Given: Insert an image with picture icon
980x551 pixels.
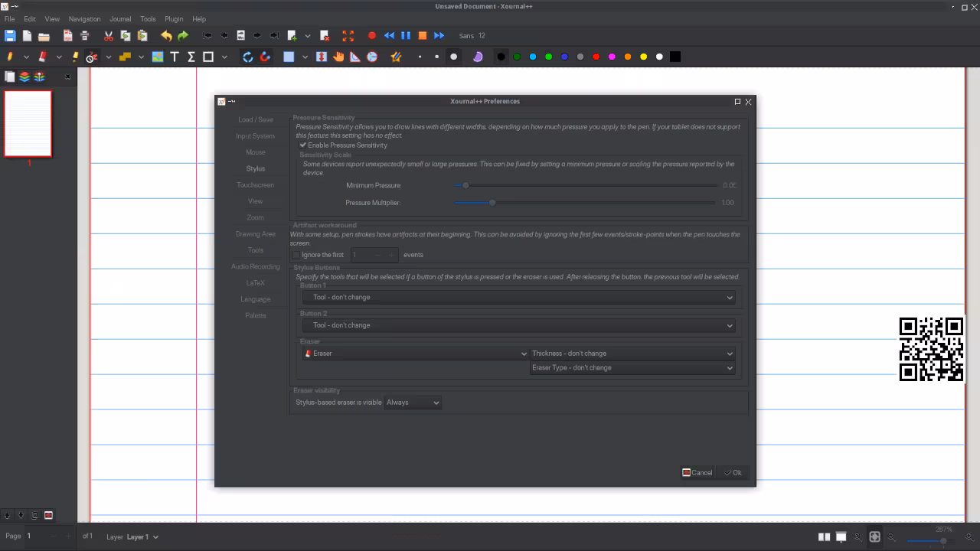Looking at the screenshot, I should [158, 57].
